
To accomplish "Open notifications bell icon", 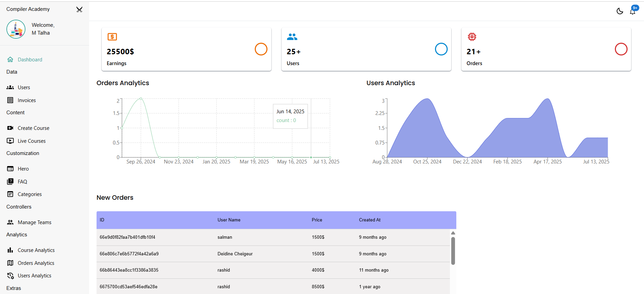I will click(632, 12).
